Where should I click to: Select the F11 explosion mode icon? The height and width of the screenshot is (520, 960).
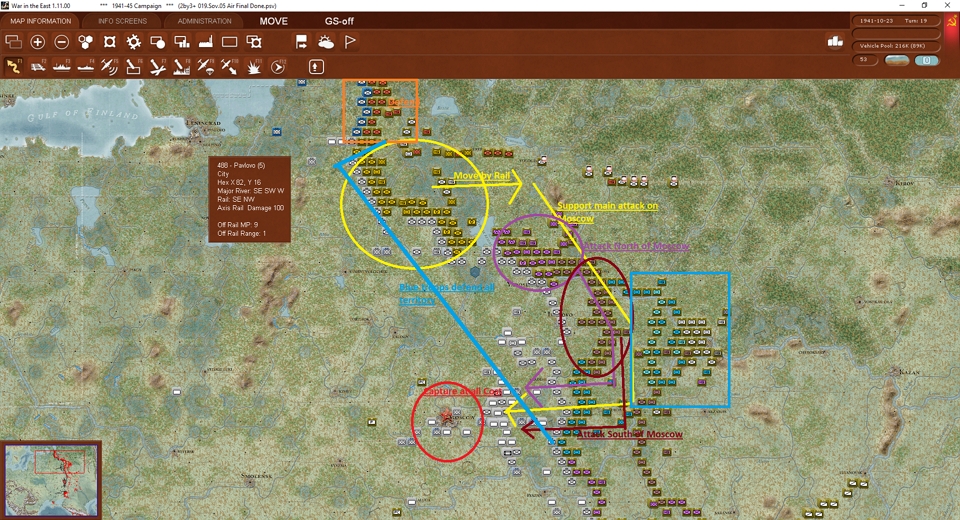[x=253, y=66]
